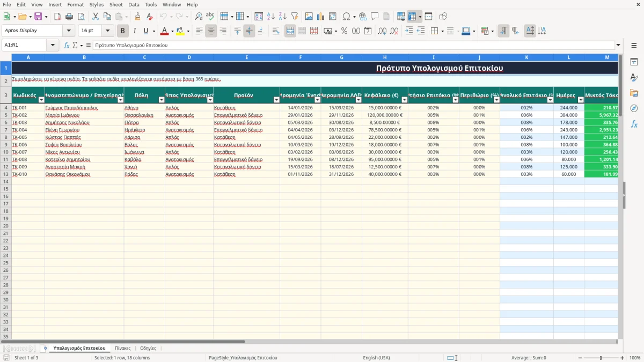Open the Data menu

(134, 4)
